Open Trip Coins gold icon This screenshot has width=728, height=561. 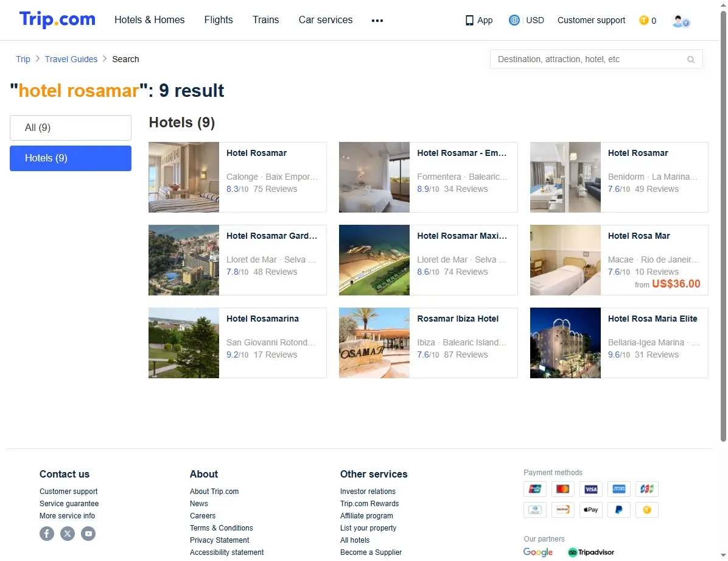(x=643, y=21)
